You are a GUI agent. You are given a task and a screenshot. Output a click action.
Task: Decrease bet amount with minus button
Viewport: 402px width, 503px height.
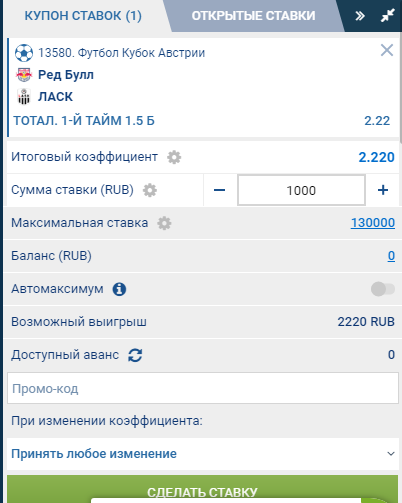pos(219,190)
